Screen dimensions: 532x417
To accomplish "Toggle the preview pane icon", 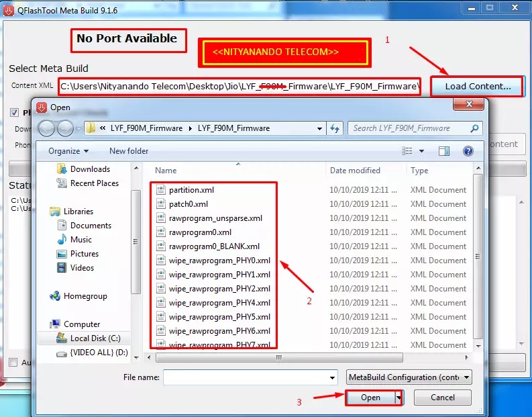I will [444, 151].
